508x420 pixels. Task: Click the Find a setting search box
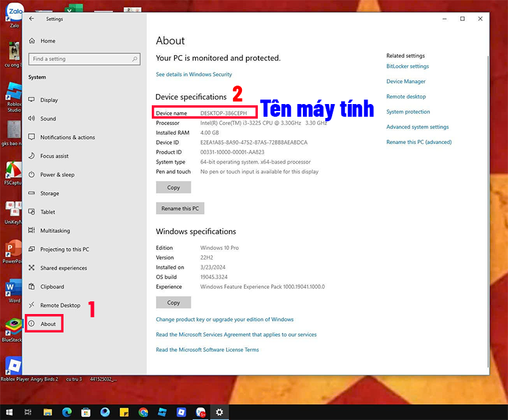(x=84, y=59)
